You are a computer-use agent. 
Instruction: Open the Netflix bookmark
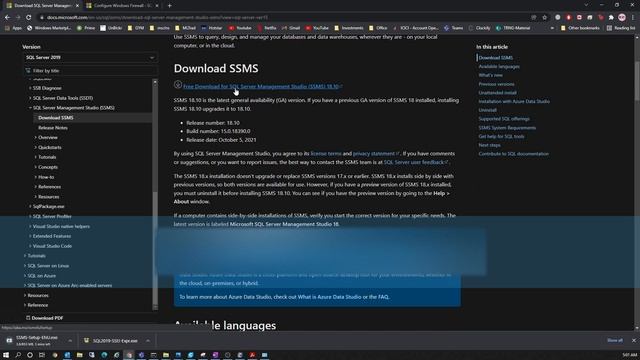pyautogui.click(x=267, y=28)
